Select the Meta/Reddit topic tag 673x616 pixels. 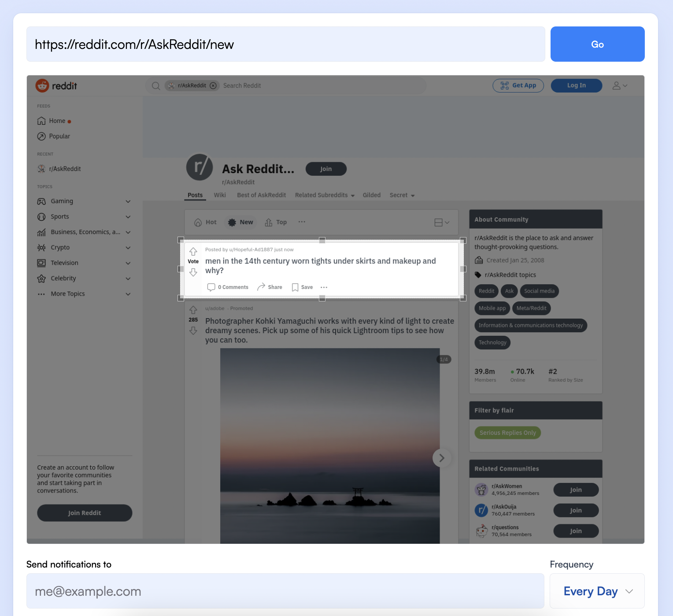(x=531, y=308)
